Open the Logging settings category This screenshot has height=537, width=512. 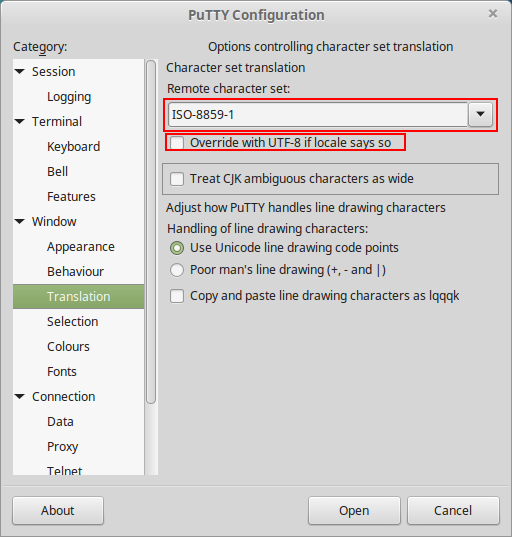pyautogui.click(x=69, y=97)
